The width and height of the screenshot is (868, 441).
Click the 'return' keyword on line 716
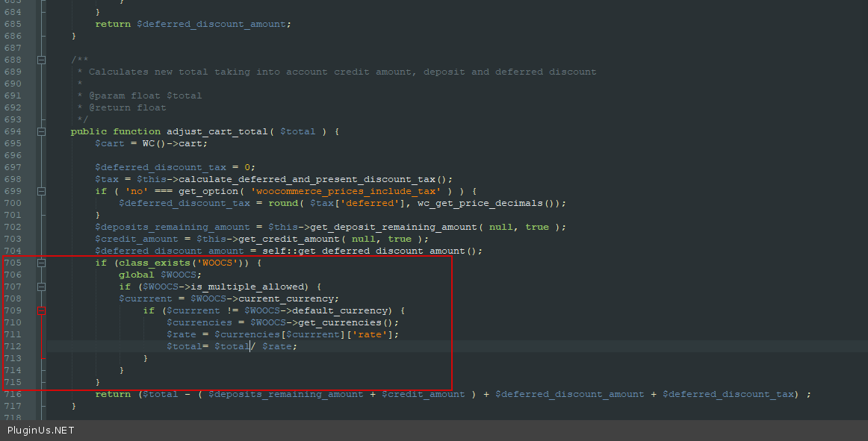click(113, 394)
